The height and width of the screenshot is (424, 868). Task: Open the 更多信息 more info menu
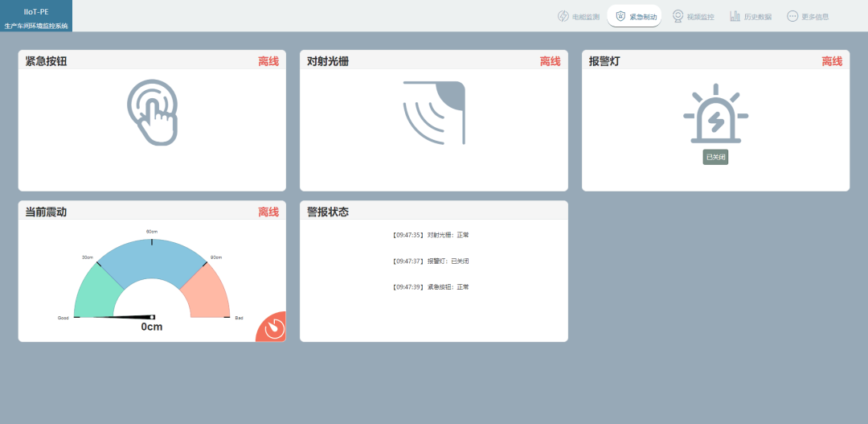pos(808,17)
